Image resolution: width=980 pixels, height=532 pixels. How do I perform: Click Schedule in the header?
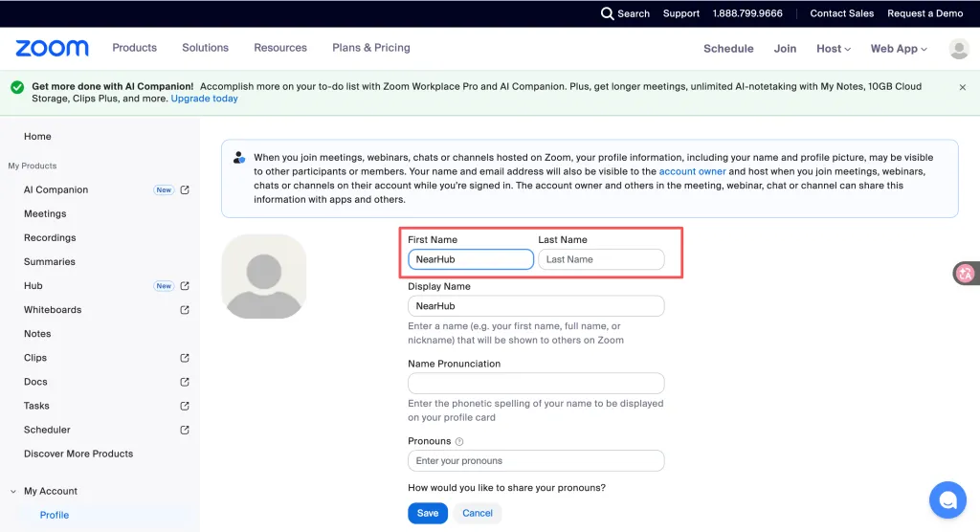(728, 49)
